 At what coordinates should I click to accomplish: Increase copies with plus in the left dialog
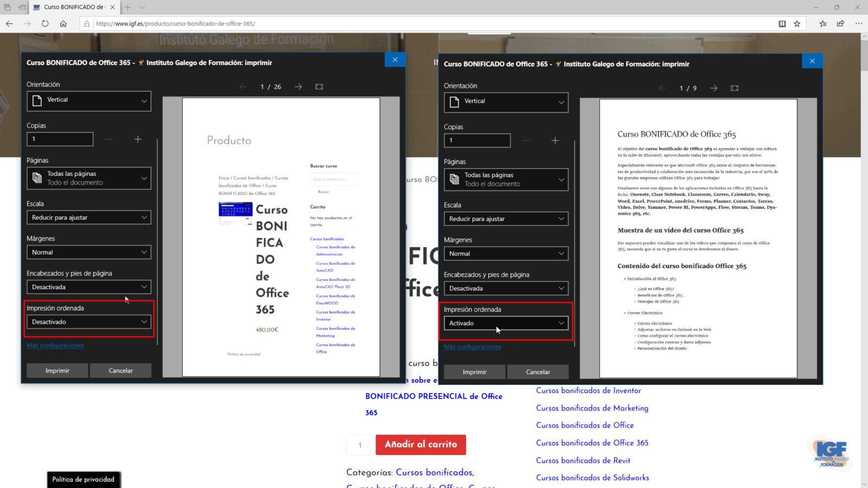[138, 139]
